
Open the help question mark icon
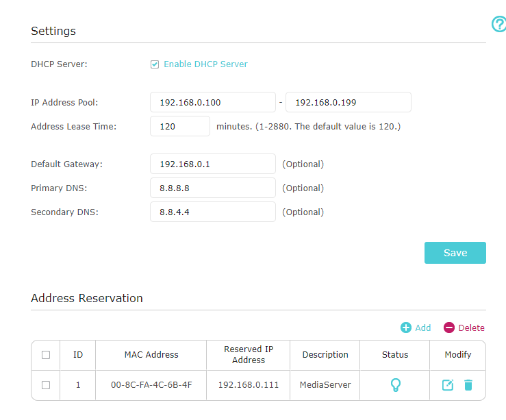(x=499, y=24)
